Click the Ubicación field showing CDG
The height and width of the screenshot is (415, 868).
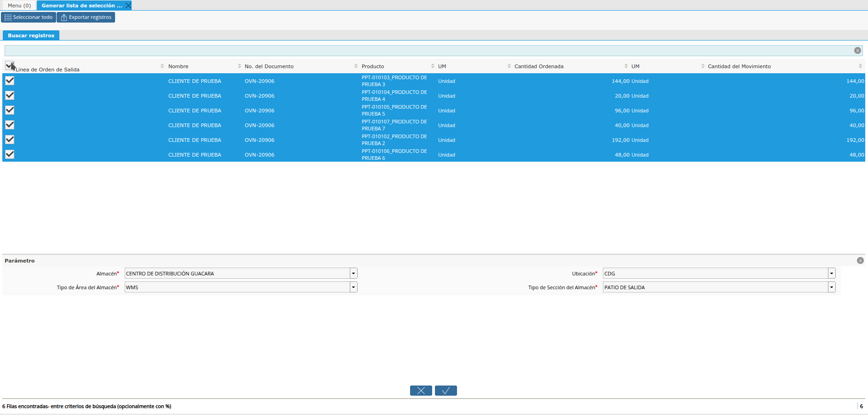716,274
